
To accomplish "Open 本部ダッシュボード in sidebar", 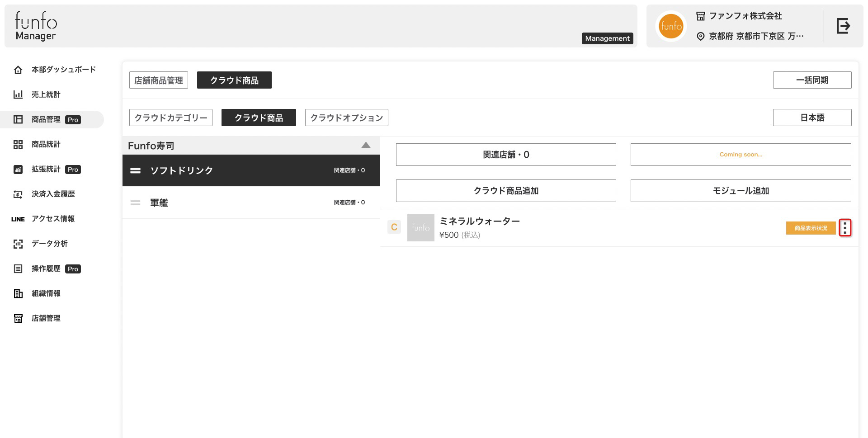I will click(64, 70).
